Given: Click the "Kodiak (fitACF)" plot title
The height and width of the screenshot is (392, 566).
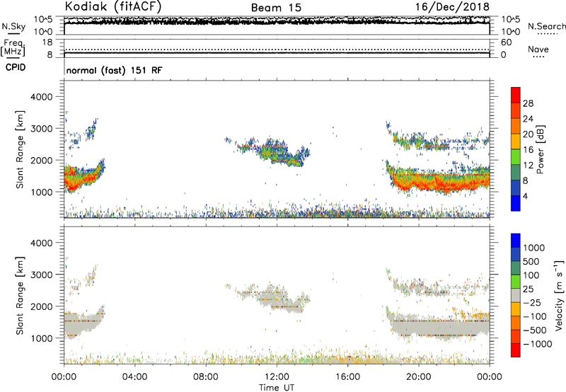Looking at the screenshot, I should point(113,7).
